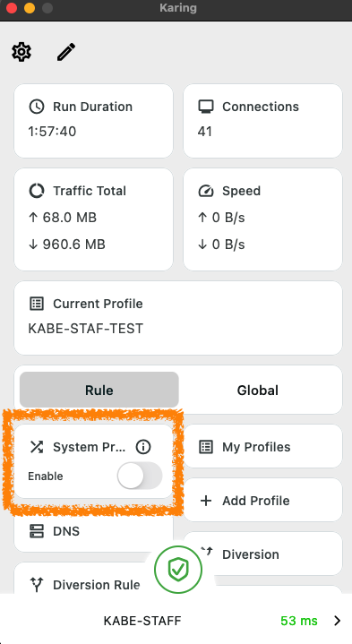Click the Diversion Rule fork icon
The image size is (352, 644).
pos(37,585)
